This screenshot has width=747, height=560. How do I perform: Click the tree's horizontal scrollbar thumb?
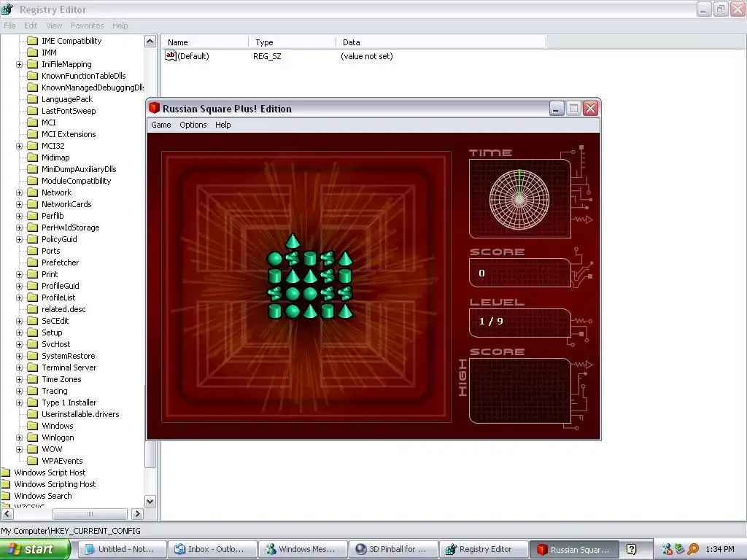[x=90, y=514]
